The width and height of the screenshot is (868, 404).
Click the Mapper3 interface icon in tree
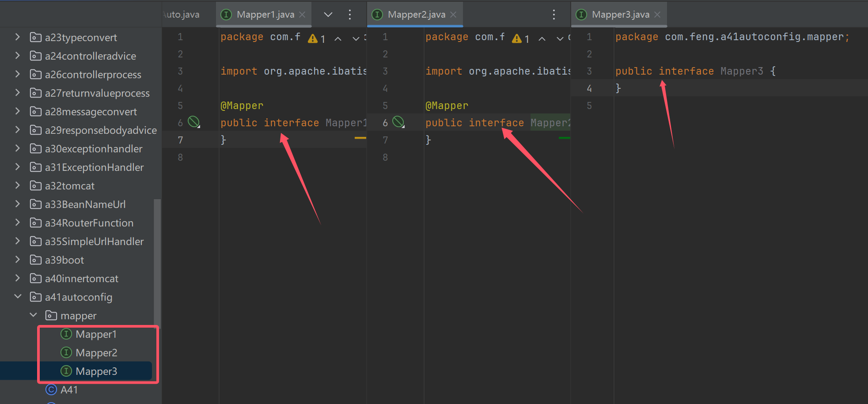pyautogui.click(x=66, y=371)
